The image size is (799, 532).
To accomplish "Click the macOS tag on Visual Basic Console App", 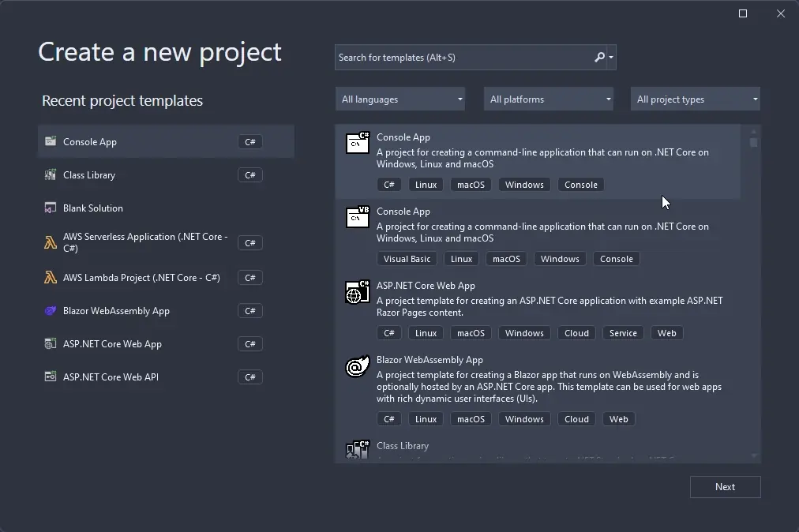I will (x=506, y=259).
